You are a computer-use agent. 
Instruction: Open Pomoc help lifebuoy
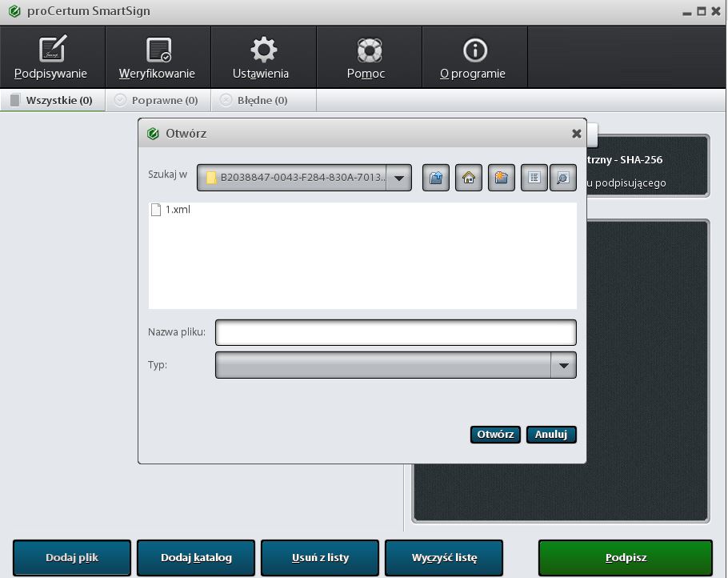click(369, 57)
